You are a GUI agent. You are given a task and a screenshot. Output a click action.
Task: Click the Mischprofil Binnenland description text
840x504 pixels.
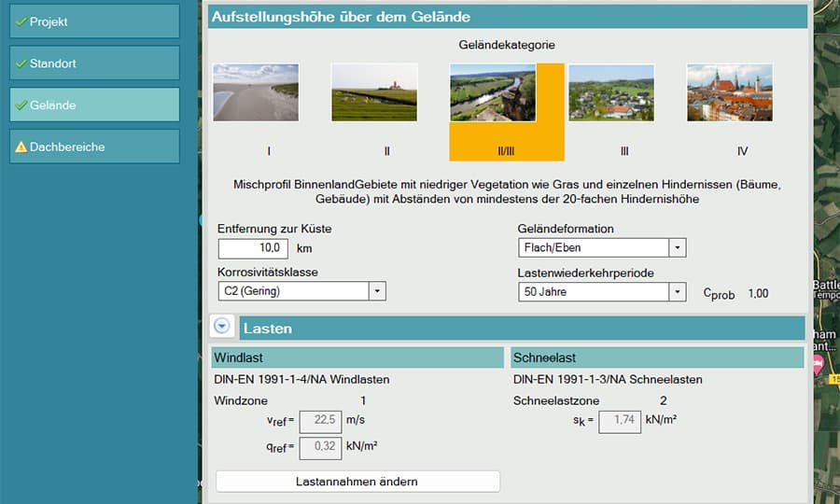pyautogui.click(x=507, y=191)
